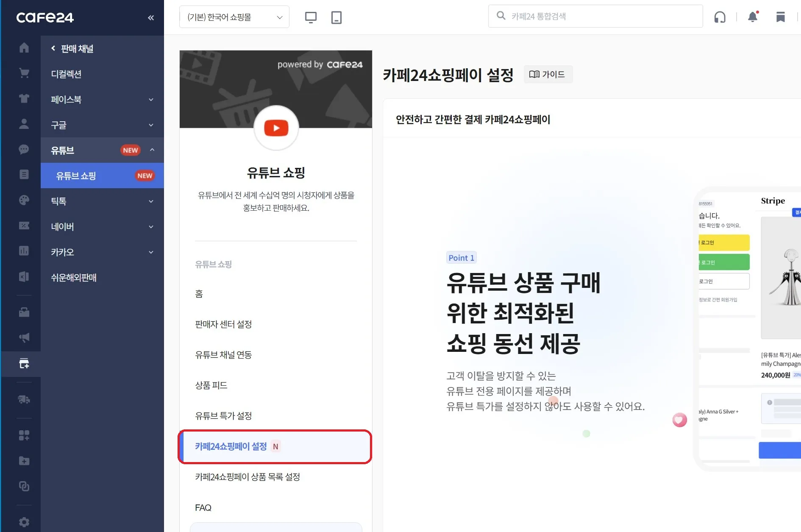Open 유튜브 특가 설정

pos(223,416)
